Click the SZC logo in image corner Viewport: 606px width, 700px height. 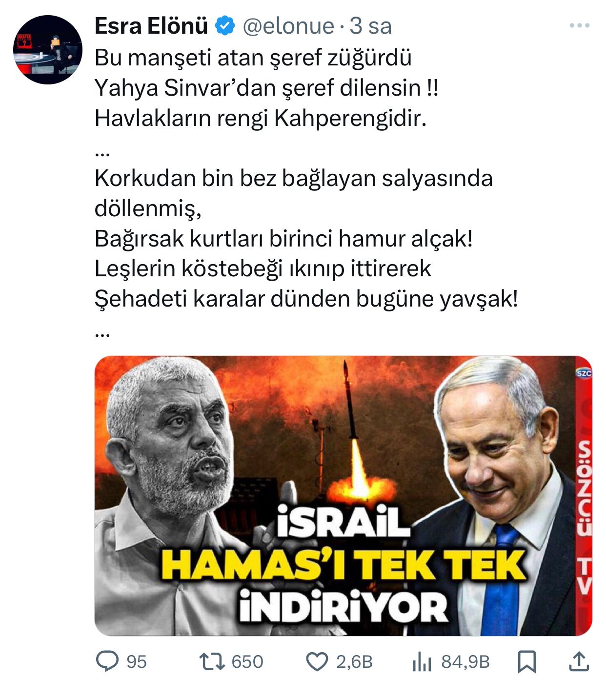(584, 373)
